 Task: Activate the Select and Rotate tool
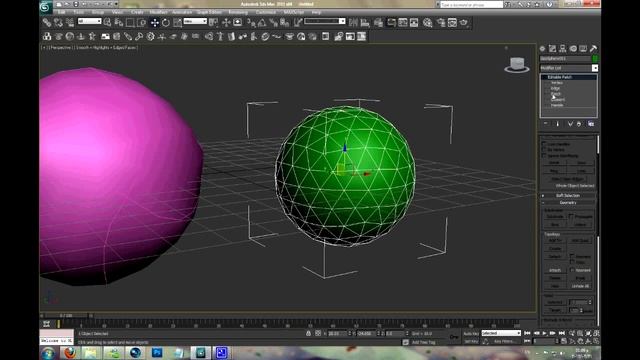click(166, 22)
